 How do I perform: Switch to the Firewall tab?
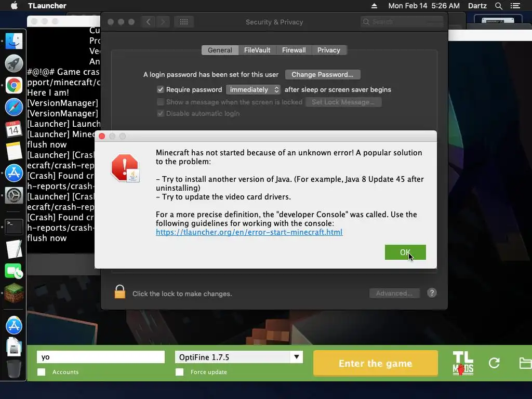294,50
